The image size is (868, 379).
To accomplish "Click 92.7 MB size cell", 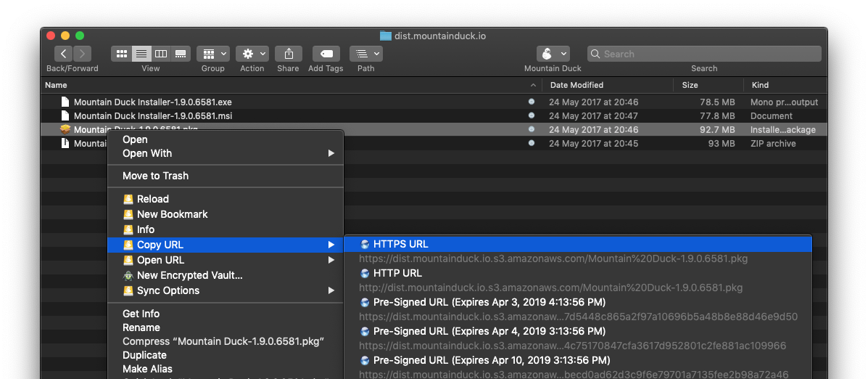I will [716, 130].
